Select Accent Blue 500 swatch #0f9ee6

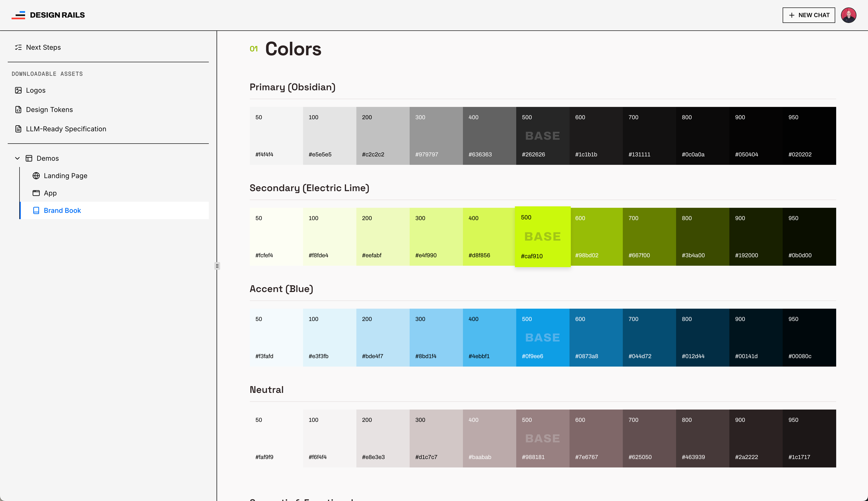(x=542, y=338)
